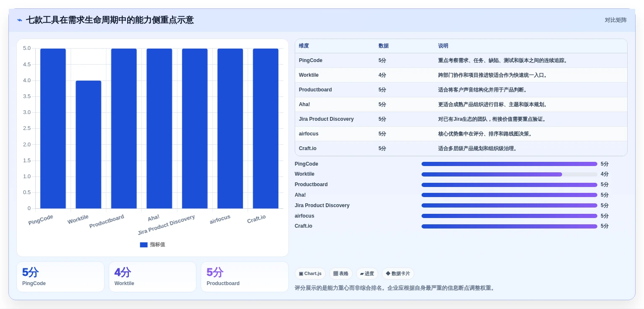Select the airfocus table row name

pyautogui.click(x=309, y=134)
